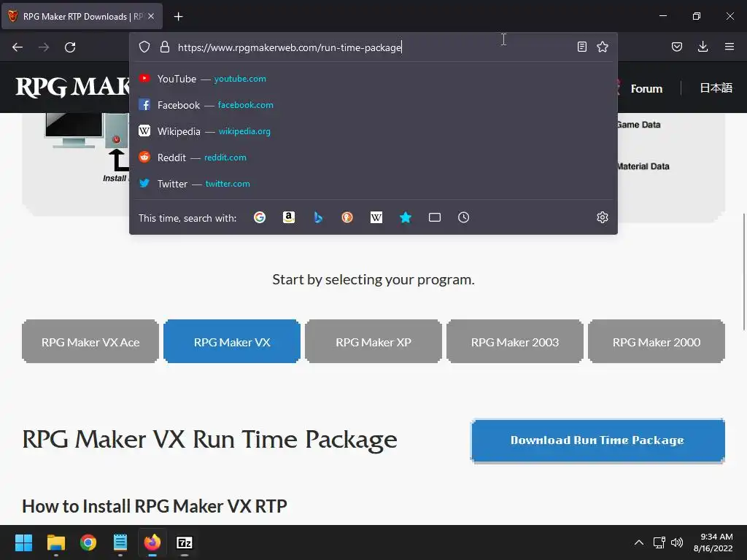747x560 pixels.
Task: Reload the current page
Action: pyautogui.click(x=70, y=47)
